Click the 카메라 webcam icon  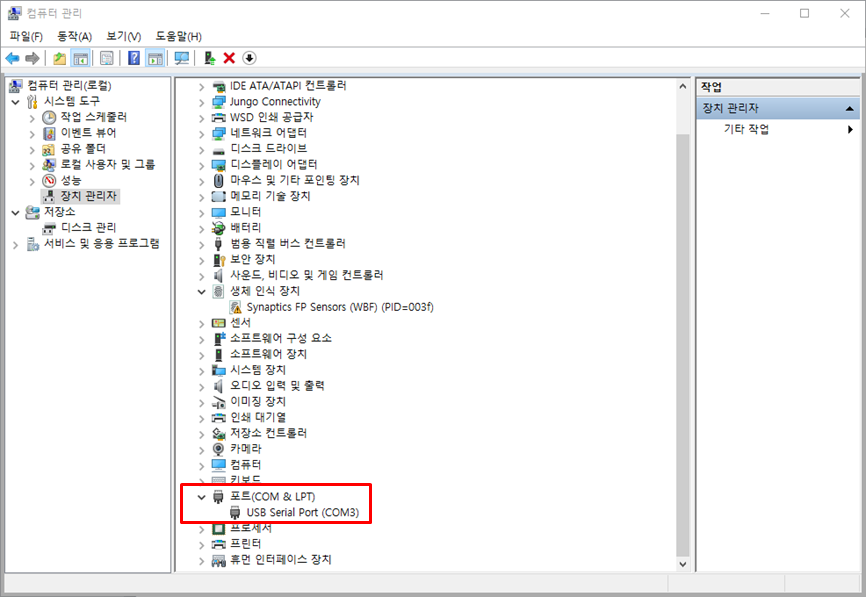[219, 449]
